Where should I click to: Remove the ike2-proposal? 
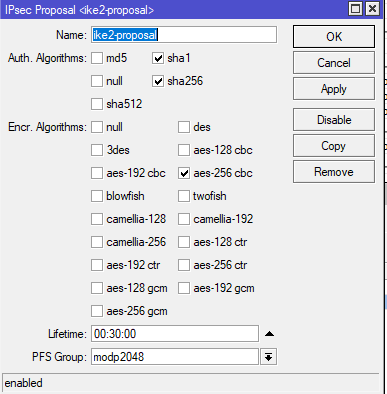pos(334,172)
